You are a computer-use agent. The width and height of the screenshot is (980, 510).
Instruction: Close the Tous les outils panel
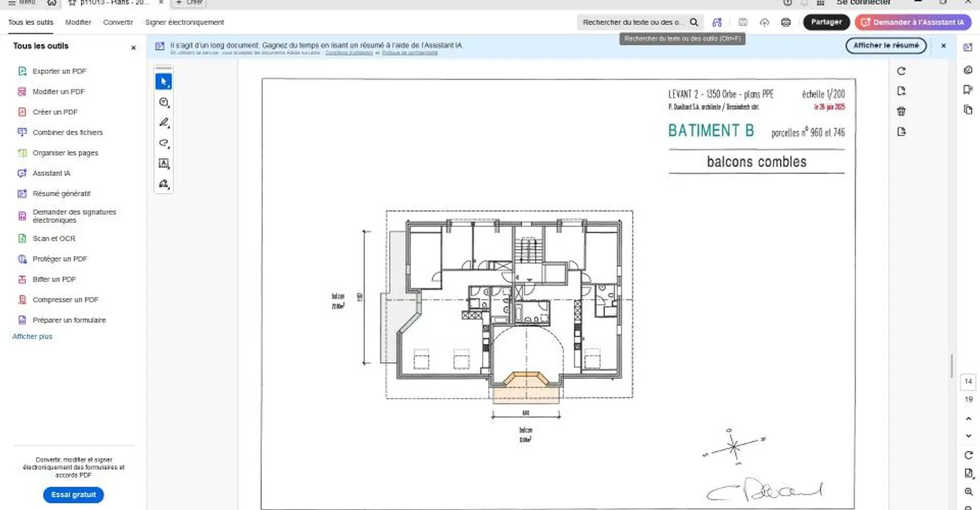[133, 48]
